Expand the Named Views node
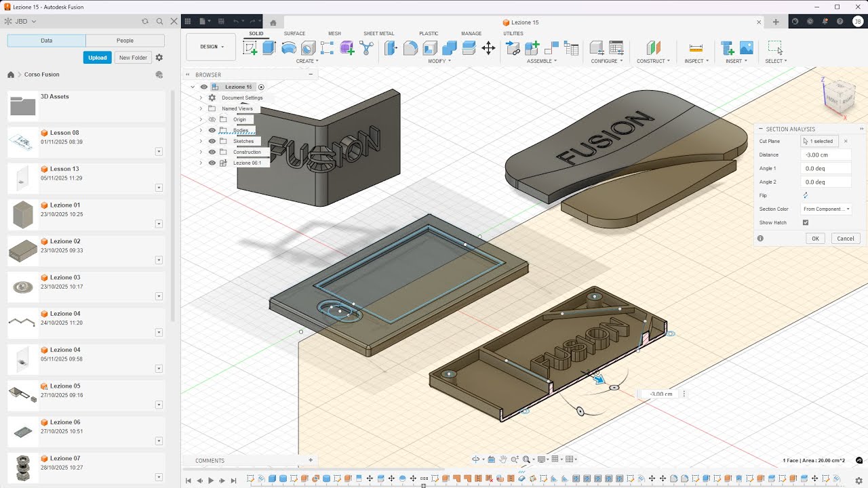This screenshot has height=488, width=868. tap(201, 108)
